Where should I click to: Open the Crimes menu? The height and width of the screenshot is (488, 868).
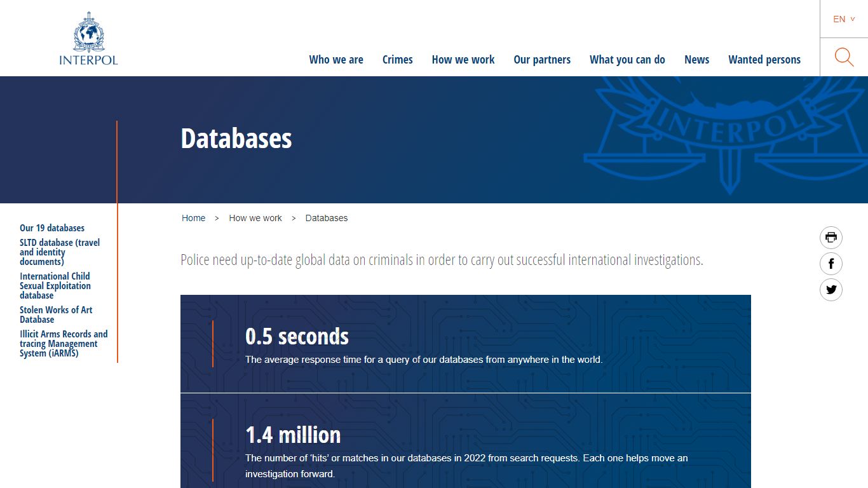click(398, 60)
